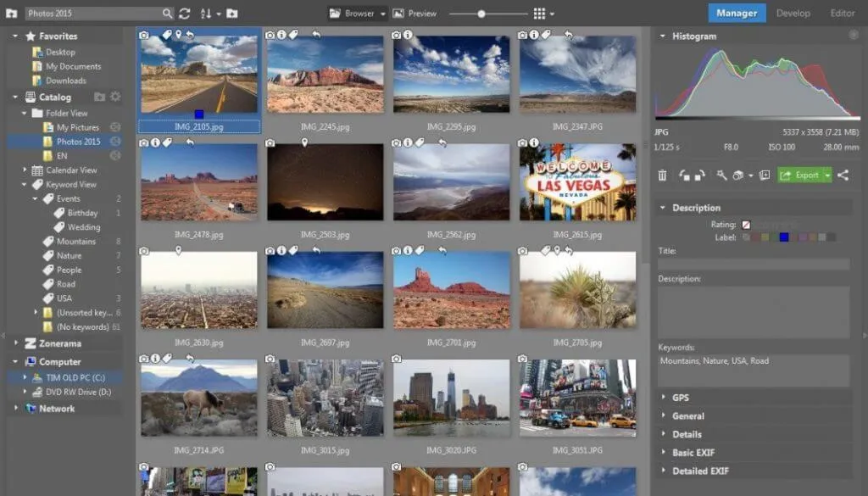Click the new folder icon in the top toolbar
Viewport: 868px width, 496px height.
coord(231,14)
